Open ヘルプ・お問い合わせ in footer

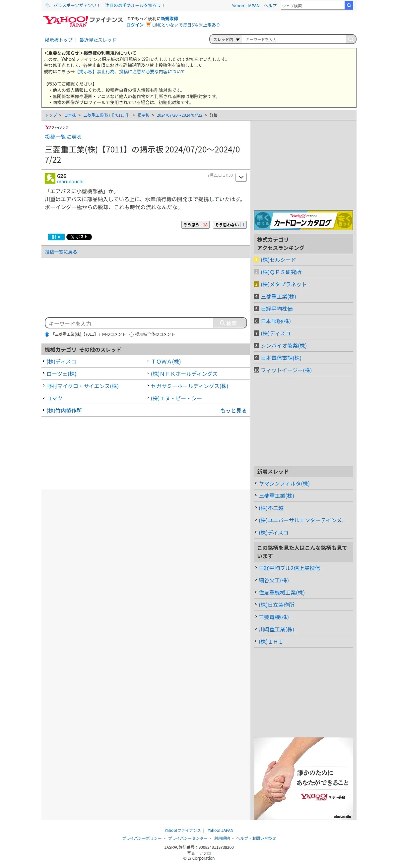(x=256, y=839)
